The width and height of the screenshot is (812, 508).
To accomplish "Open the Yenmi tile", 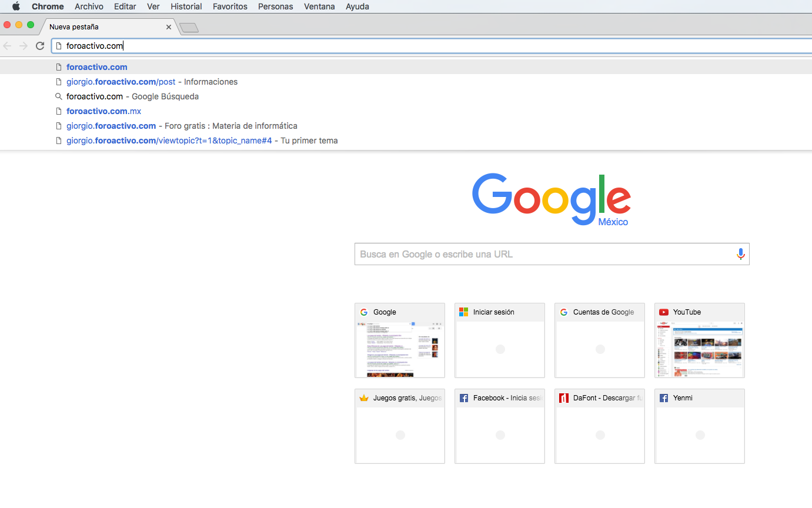I will coord(700,426).
